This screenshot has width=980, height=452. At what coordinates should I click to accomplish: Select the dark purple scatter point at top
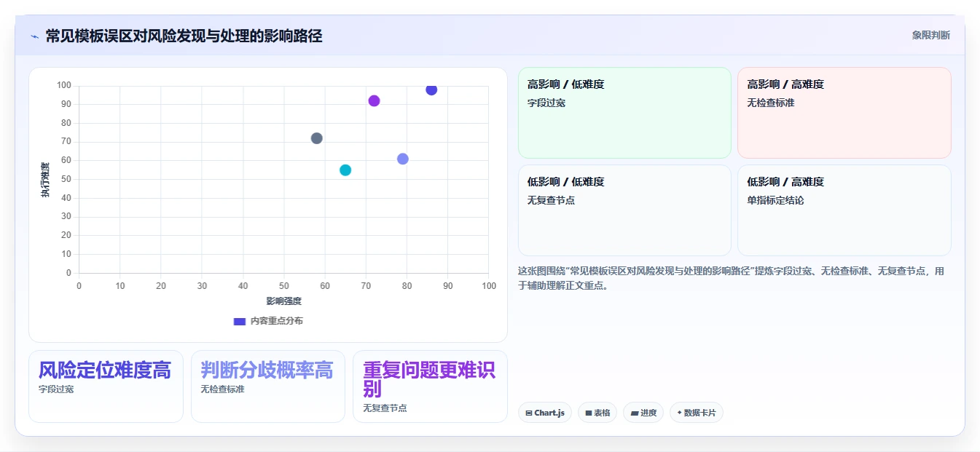431,90
